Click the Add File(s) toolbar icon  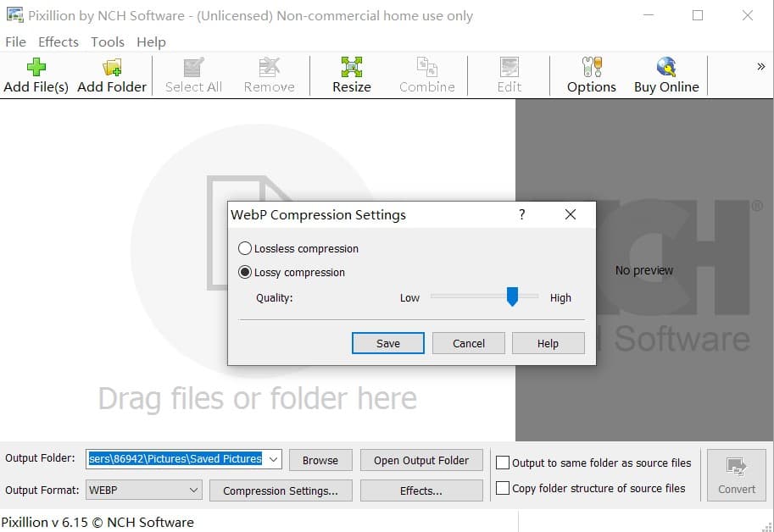[x=36, y=68]
